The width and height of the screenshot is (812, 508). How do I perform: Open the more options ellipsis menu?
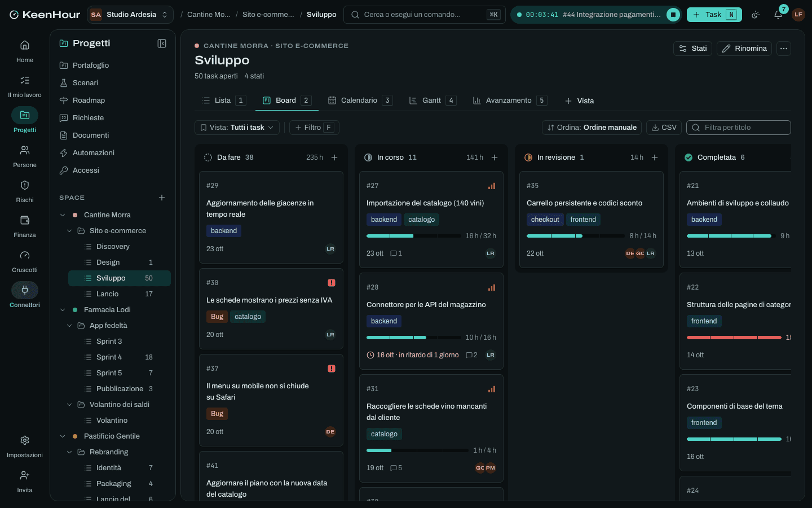tap(784, 49)
